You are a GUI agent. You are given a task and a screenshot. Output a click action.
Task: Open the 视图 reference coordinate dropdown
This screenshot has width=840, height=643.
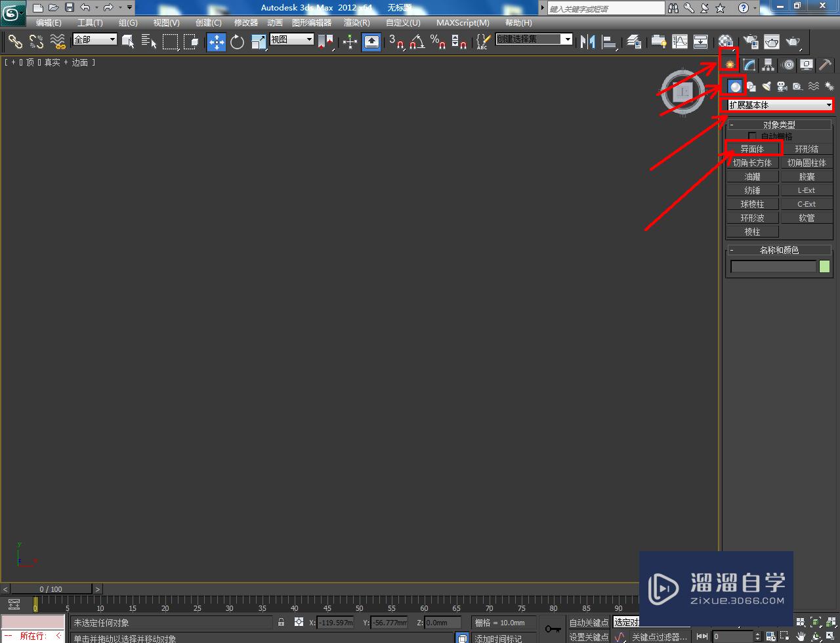[291, 39]
